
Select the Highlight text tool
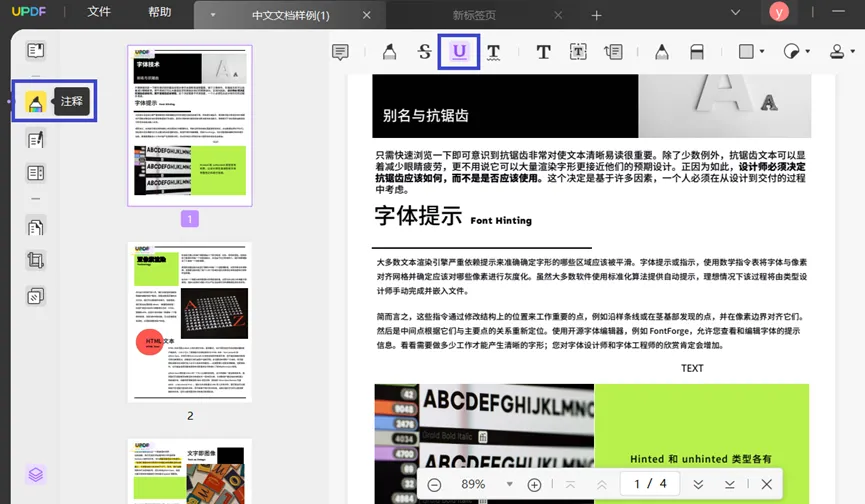(x=389, y=52)
